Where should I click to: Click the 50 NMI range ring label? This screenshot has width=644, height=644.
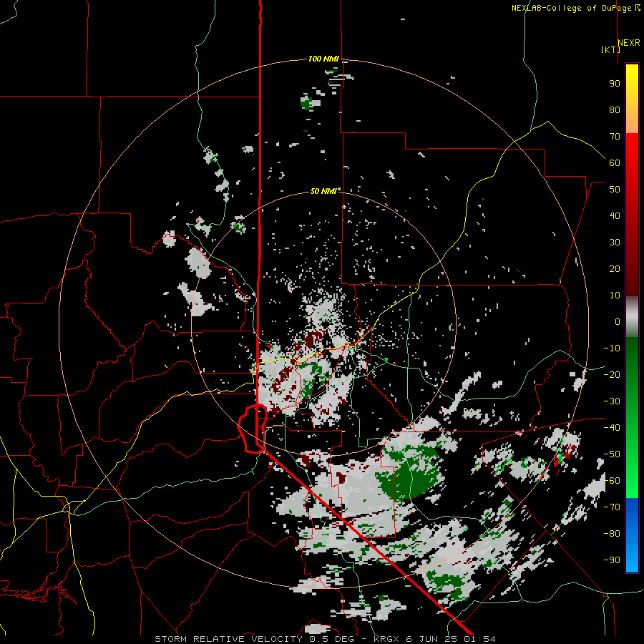click(x=323, y=191)
